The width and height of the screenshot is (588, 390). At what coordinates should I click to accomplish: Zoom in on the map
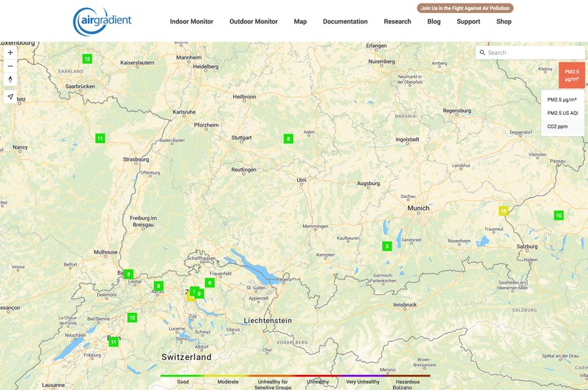[x=10, y=53]
